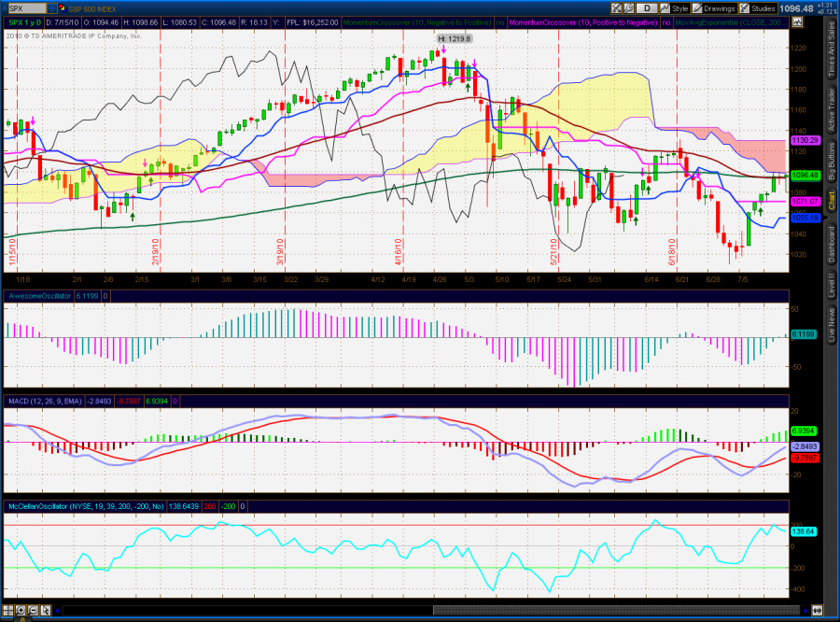840x622 pixels.
Task: Click the AwesomeOscillator 6.1199 header value
Action: [x=87, y=296]
